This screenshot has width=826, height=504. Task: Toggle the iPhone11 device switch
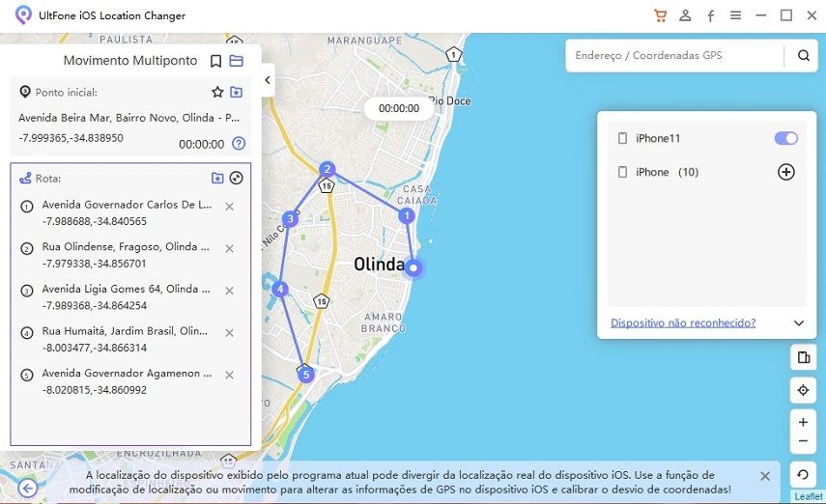(x=786, y=138)
